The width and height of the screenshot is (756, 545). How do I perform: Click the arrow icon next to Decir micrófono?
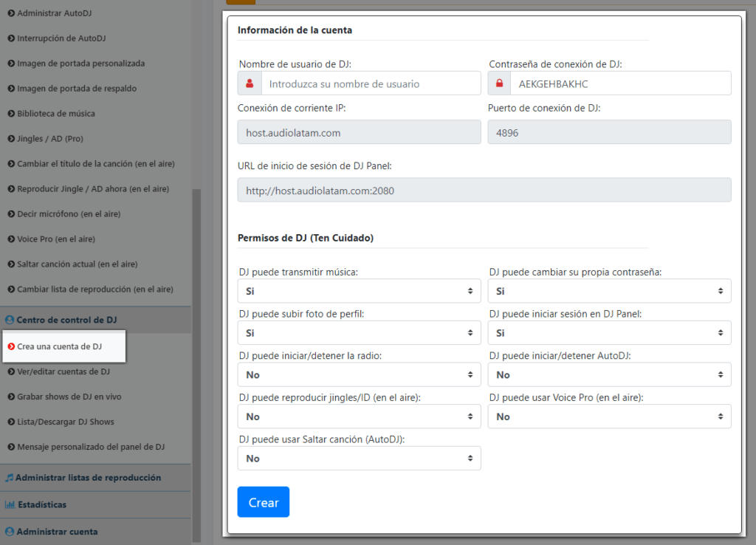point(11,213)
